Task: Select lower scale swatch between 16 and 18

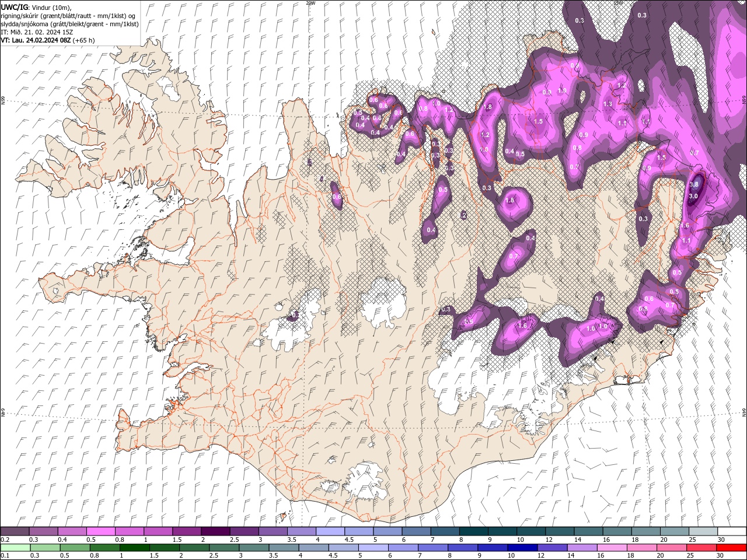Action: tap(611, 548)
